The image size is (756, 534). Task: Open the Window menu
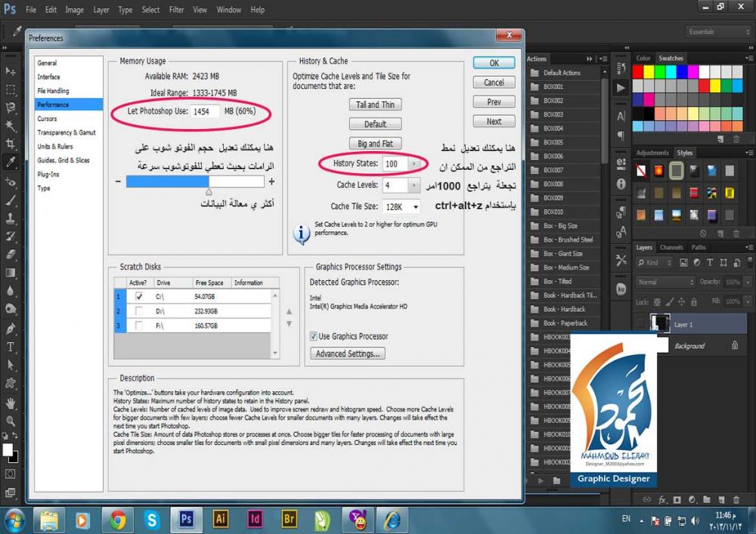point(228,10)
